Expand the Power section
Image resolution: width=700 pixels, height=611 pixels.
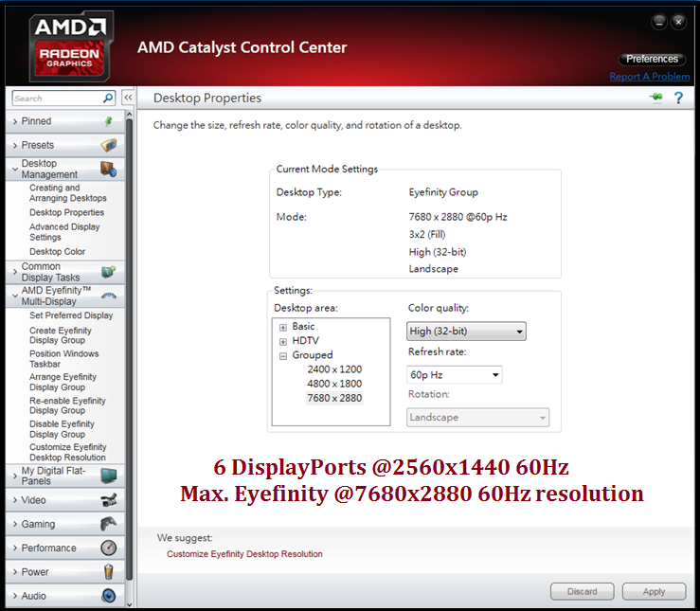click(15, 572)
